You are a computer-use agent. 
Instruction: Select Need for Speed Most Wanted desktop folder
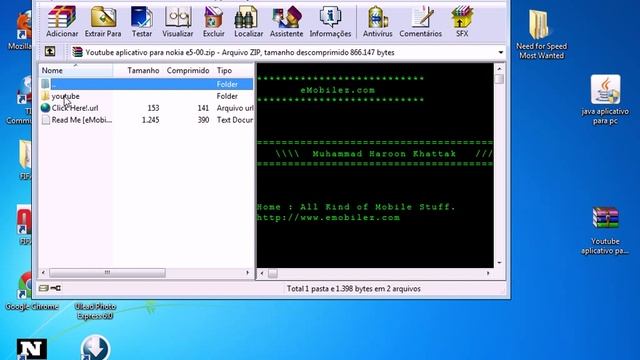tap(541, 35)
